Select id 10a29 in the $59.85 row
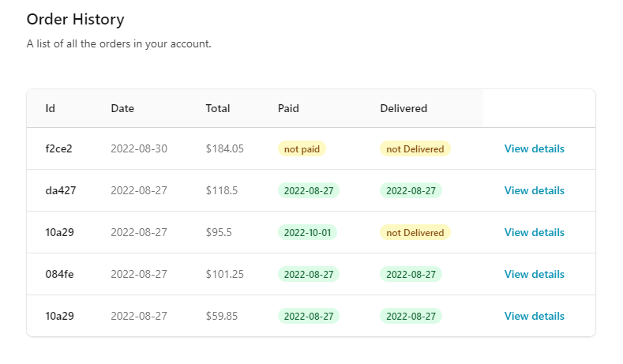This screenshot has width=623, height=364. pyautogui.click(x=59, y=316)
